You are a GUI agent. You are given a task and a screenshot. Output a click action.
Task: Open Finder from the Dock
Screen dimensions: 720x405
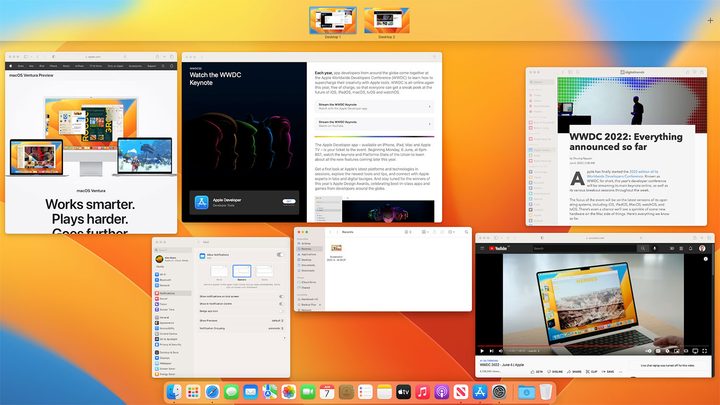[x=174, y=392]
